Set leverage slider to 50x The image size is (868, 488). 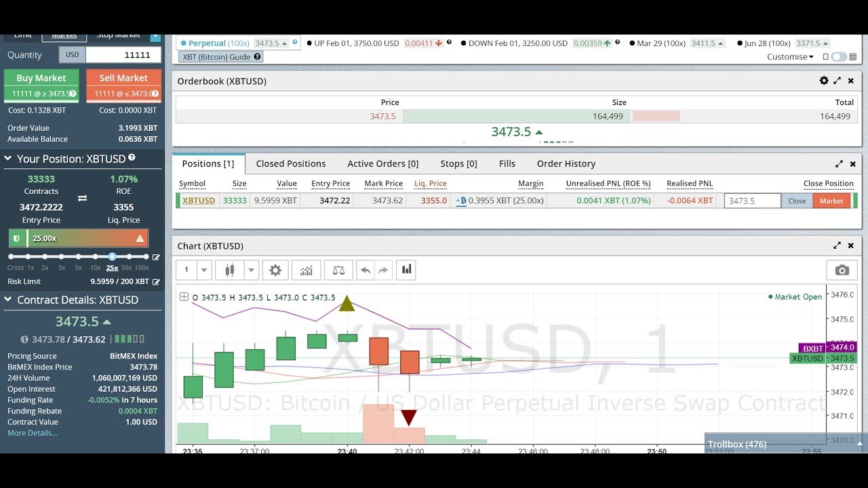click(129, 257)
